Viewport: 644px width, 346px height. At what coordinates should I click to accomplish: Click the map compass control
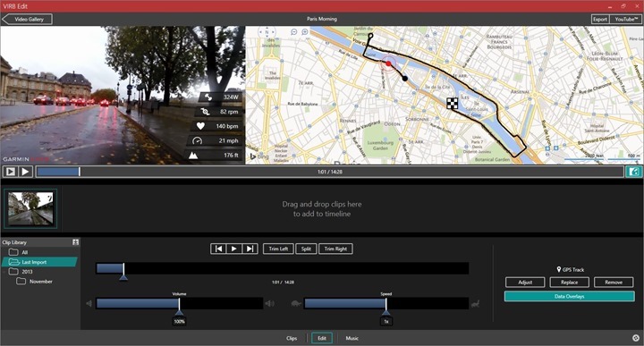[x=267, y=33]
